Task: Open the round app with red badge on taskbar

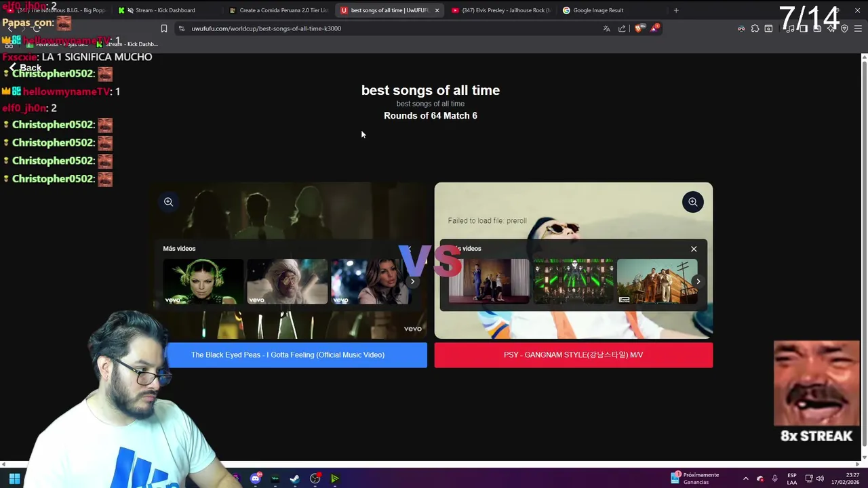Action: point(315,479)
